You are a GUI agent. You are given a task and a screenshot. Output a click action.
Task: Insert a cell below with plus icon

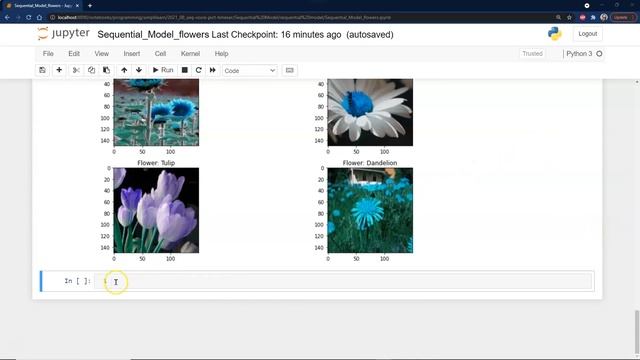[59, 70]
